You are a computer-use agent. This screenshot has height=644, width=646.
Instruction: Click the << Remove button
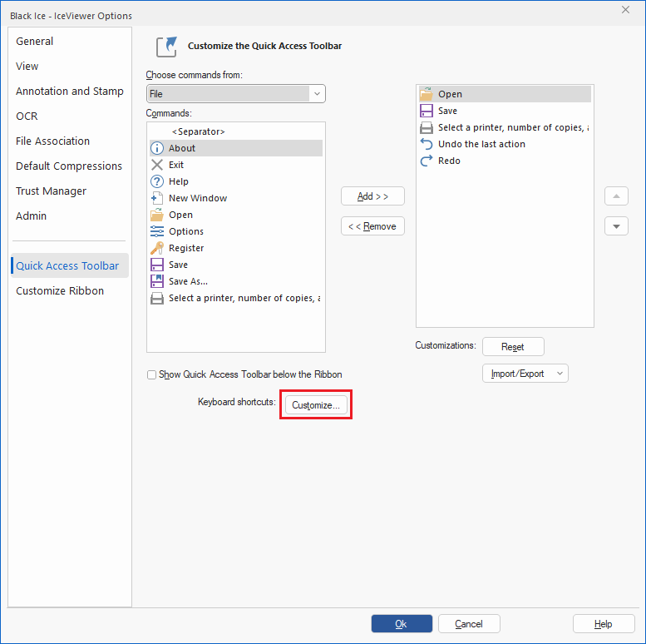(x=372, y=226)
